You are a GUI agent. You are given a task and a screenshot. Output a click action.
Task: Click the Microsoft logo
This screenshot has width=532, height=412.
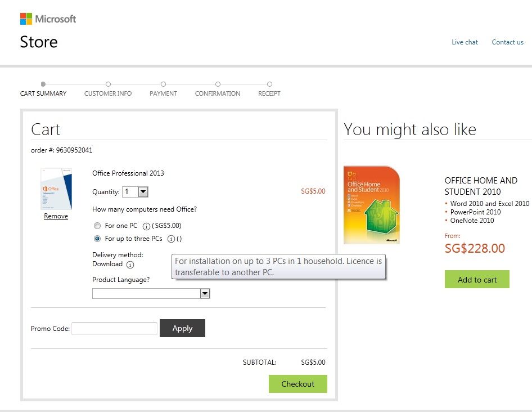(48, 19)
